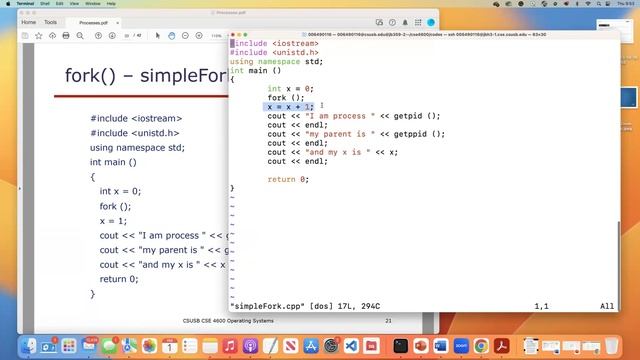The height and width of the screenshot is (360, 640).
Task: Open the View menu
Action: pyautogui.click(x=74, y=3)
